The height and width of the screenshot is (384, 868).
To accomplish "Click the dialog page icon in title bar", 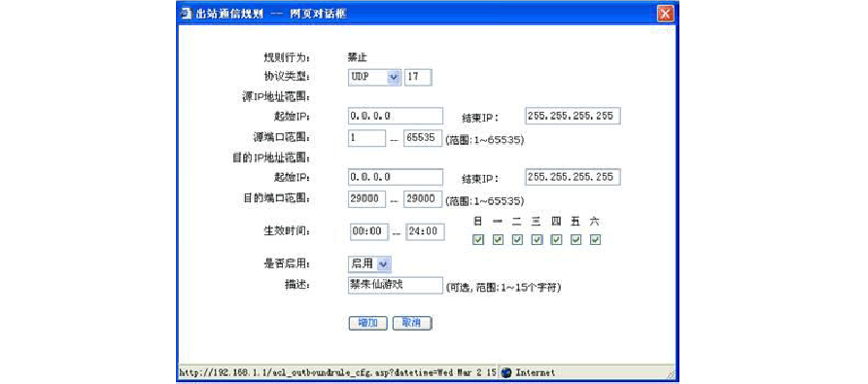I will tap(186, 14).
